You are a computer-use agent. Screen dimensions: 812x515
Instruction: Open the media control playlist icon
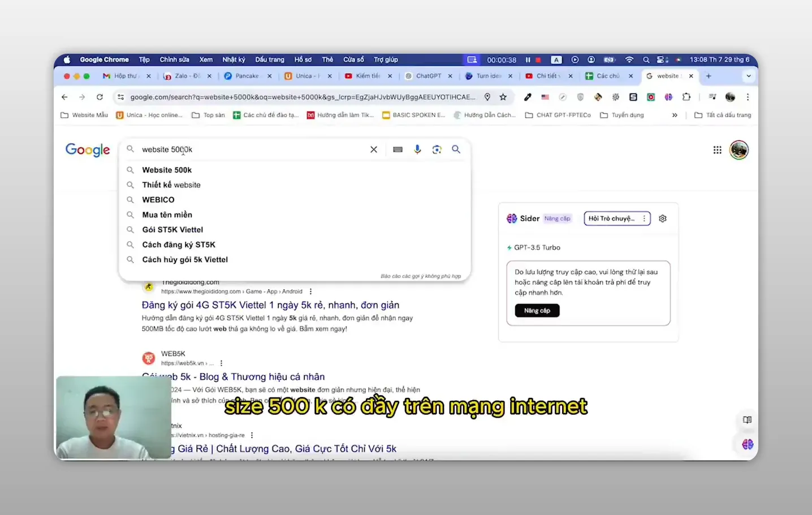(x=712, y=97)
